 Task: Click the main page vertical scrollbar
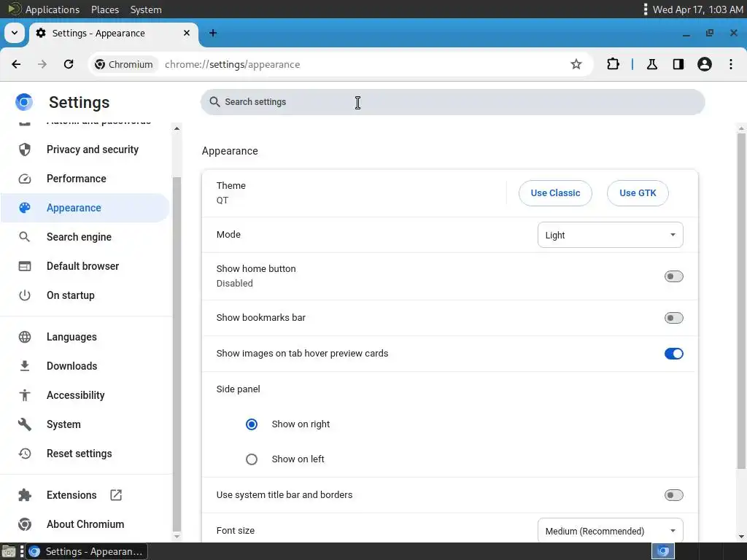741,300
